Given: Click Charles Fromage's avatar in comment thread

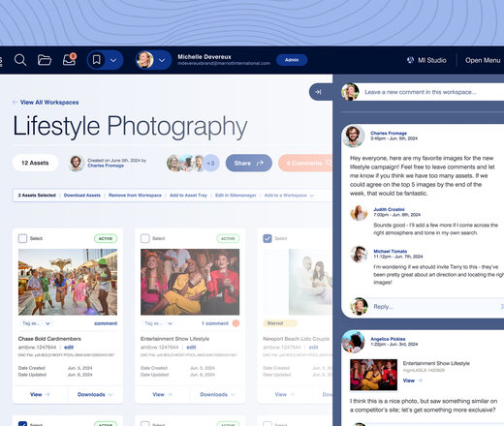Looking at the screenshot, I should tap(354, 136).
